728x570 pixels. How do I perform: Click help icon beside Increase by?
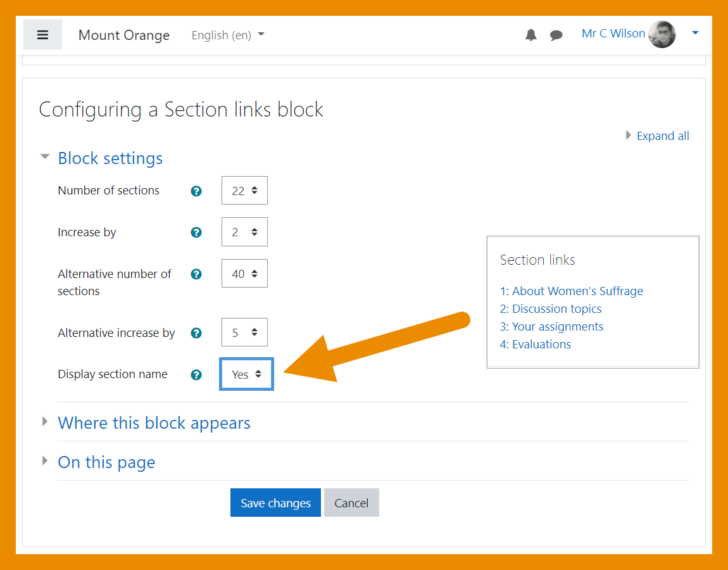tap(196, 232)
